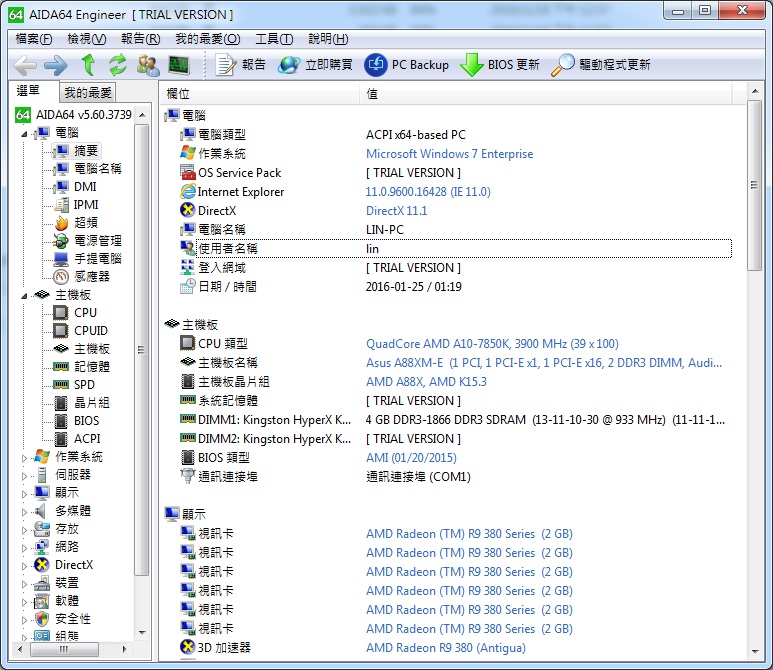This screenshot has width=773, height=670.
Task: Click the 值 column header
Action: [546, 93]
